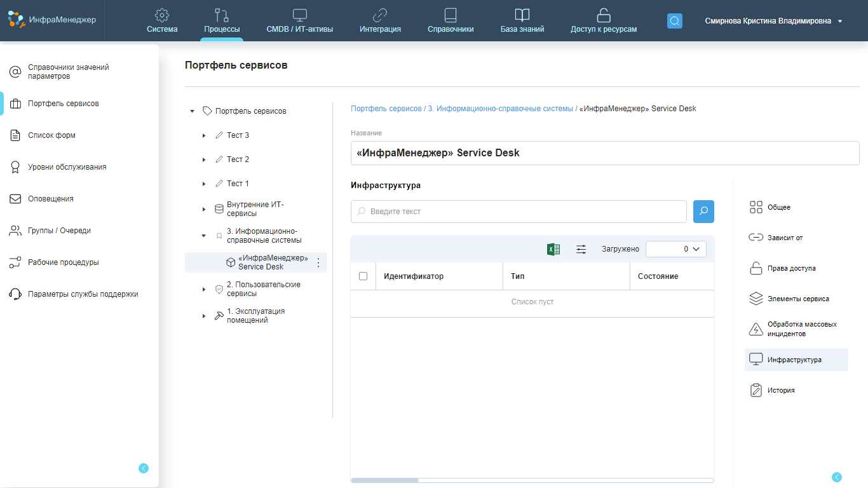Click the three-dot menu of Service Desk item
The width and height of the screenshot is (868, 488).
pyautogui.click(x=318, y=262)
